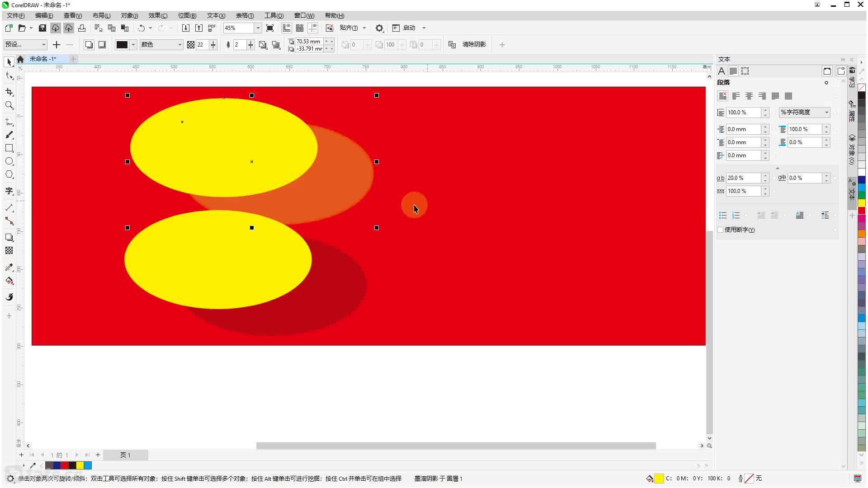
Task: Select the Transparency checkerboard tool
Action: [9, 250]
